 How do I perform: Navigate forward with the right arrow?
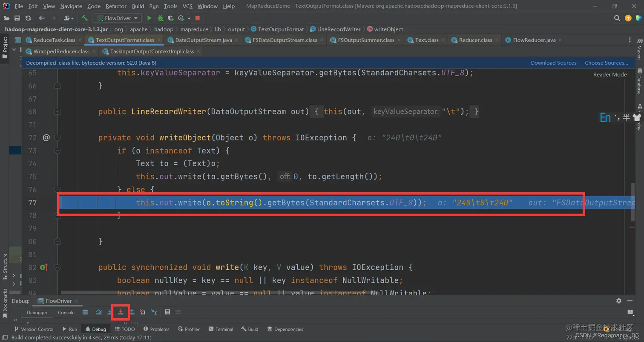point(53,18)
